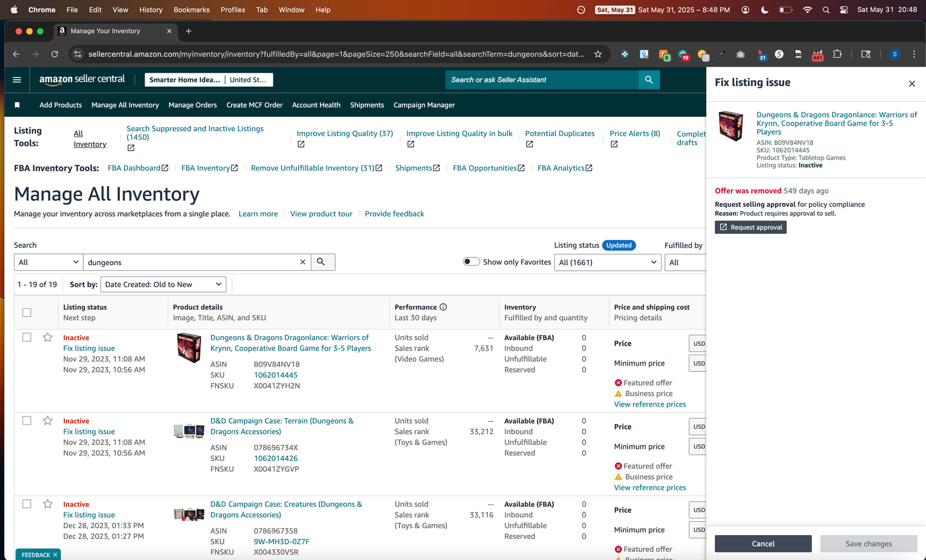Click the Provide feedback link
Screen dimensions: 926x560
(395, 214)
